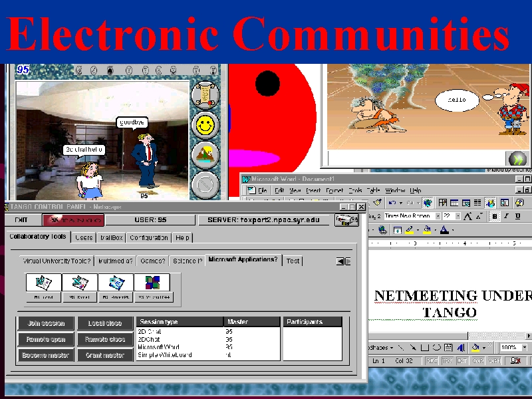This screenshot has width=532, height=399.
Task: Click the Become master button
Action: point(46,355)
